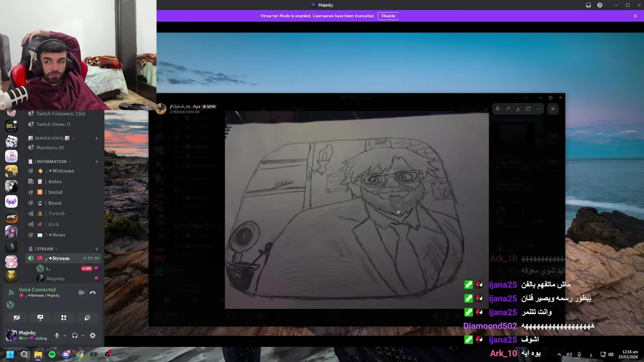Open screen share settings button
Image resolution: width=644 pixels, height=362 pixels.
pos(40,318)
